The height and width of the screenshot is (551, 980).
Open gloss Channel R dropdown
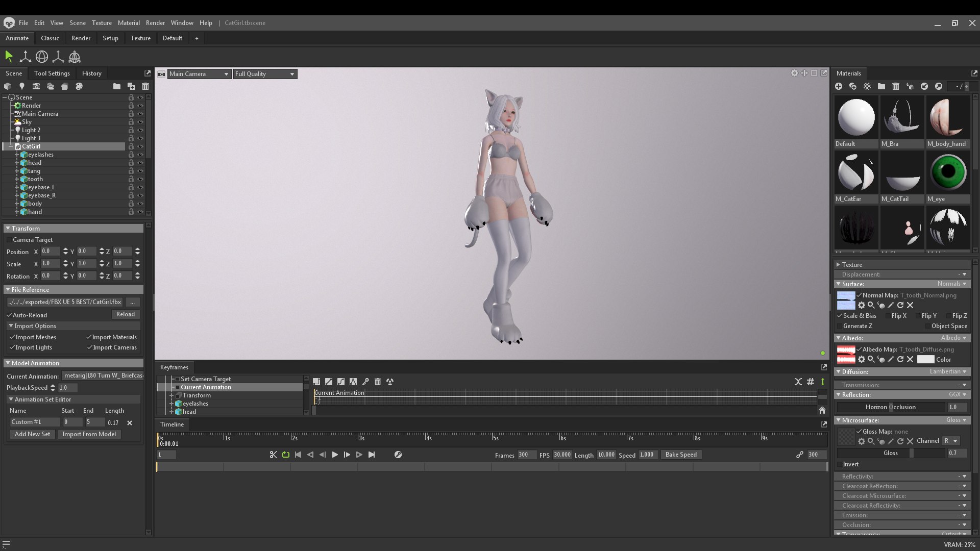tap(951, 441)
